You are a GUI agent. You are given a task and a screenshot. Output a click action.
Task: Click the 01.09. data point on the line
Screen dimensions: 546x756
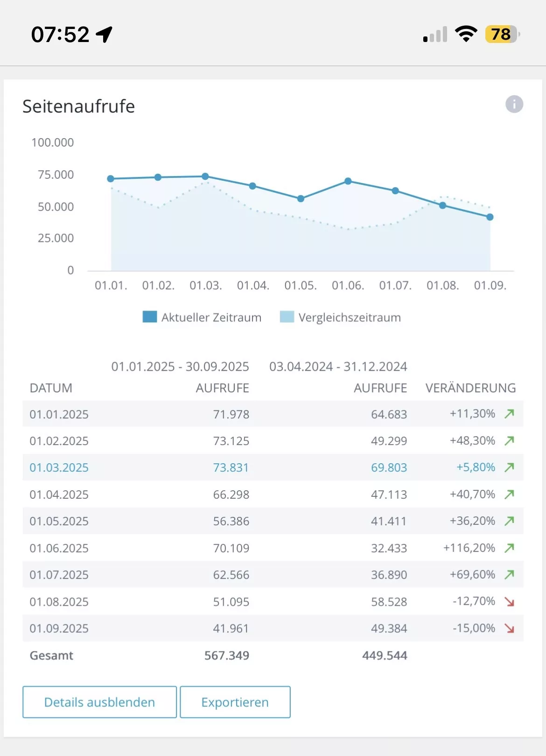pos(490,217)
